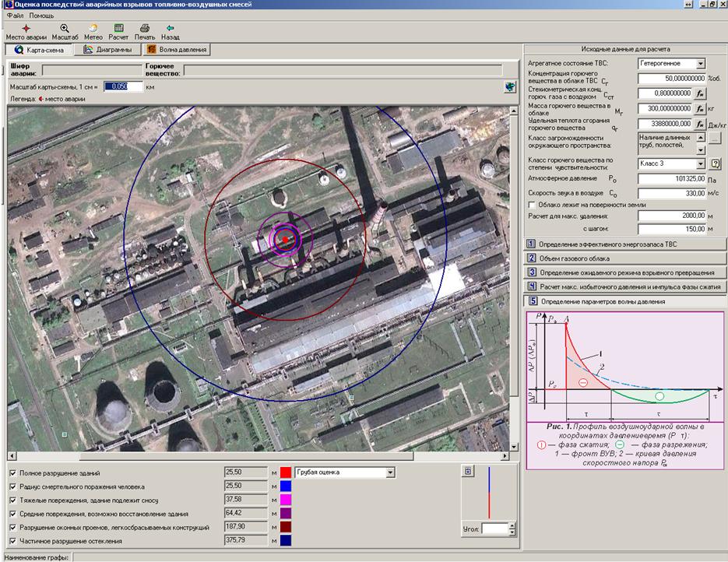Click the red swatch for 'Полное разрушение зданий'
Image resolution: width=728 pixels, height=562 pixels.
286,472
